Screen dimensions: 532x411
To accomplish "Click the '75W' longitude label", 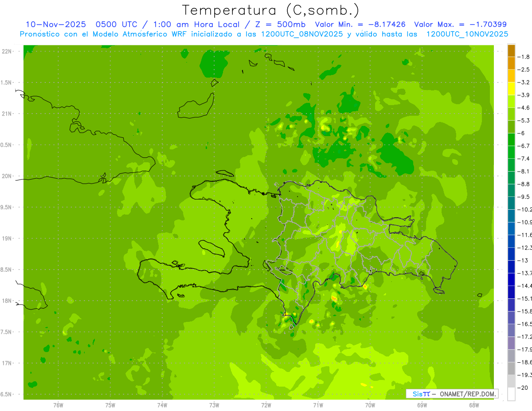I will coord(110,405).
